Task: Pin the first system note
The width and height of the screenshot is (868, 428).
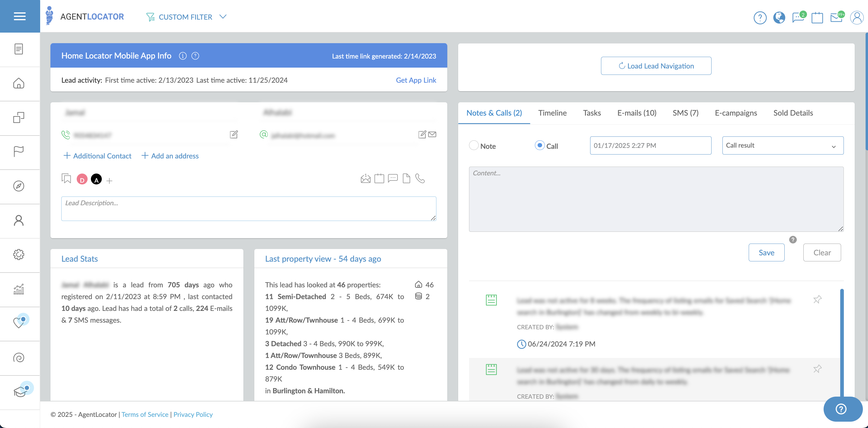Action: click(x=818, y=299)
